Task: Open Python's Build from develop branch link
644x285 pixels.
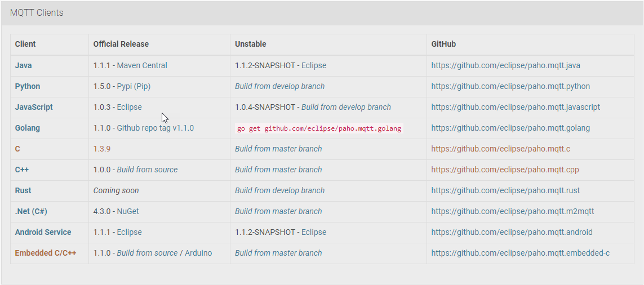Action: tap(279, 86)
